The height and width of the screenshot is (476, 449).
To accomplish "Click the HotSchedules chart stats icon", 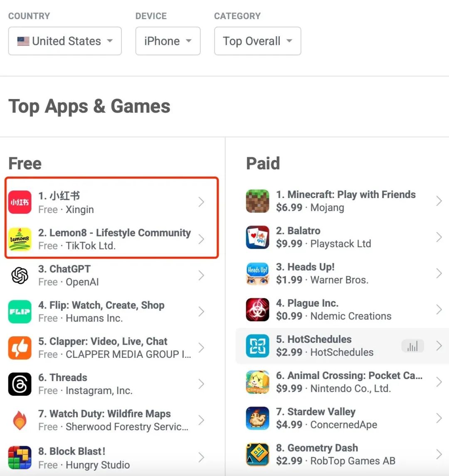I will [x=412, y=346].
